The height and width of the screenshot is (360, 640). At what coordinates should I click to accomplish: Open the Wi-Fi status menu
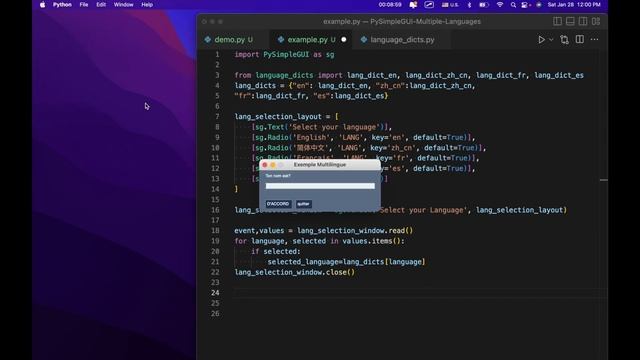(x=500, y=5)
